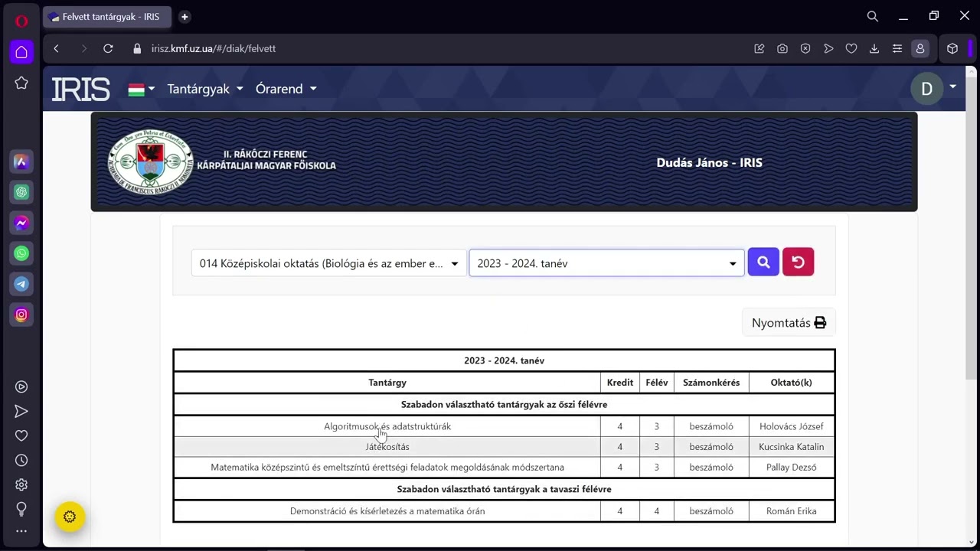Click the Oktató(k) column header
Screen dimensions: 980x551
(x=792, y=383)
